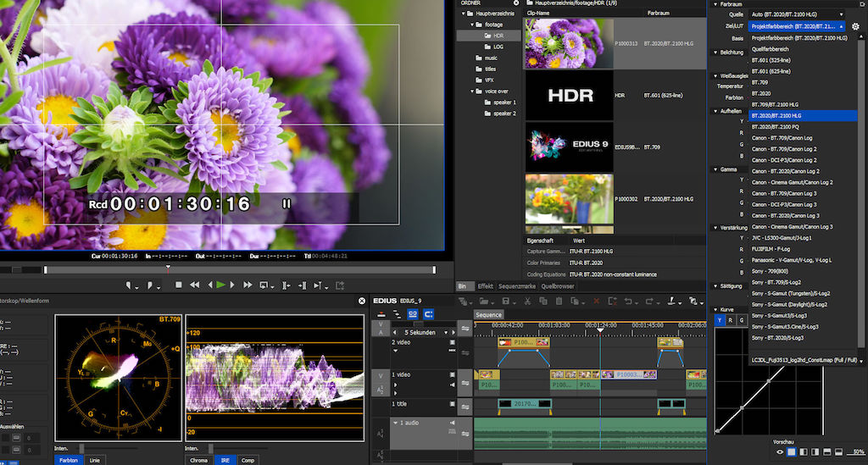
Task: Switch to the Effekt tab
Action: [485, 286]
